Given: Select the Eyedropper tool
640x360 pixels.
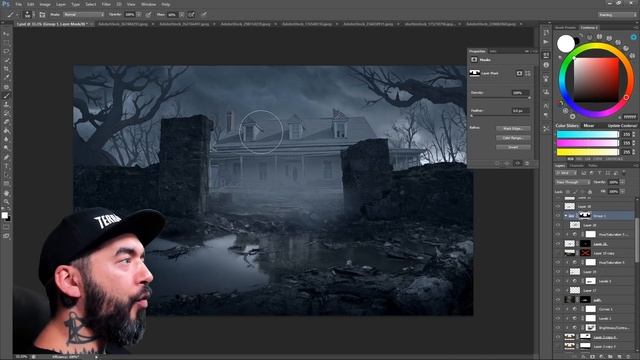Looking at the screenshot, I should (x=6, y=78).
